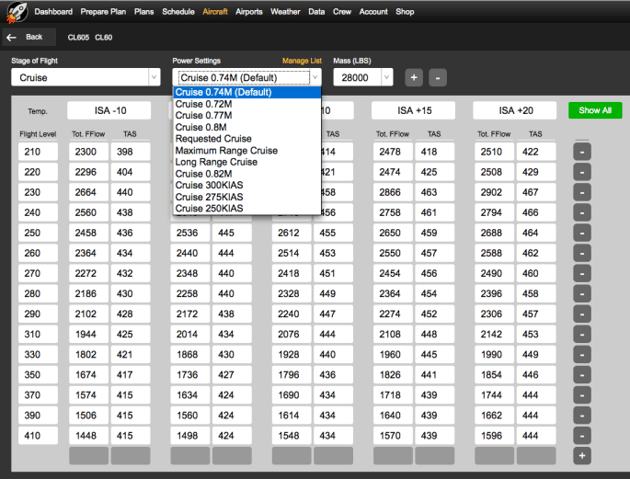Remove the flight level 410 row
The image size is (630, 479).
582,436
